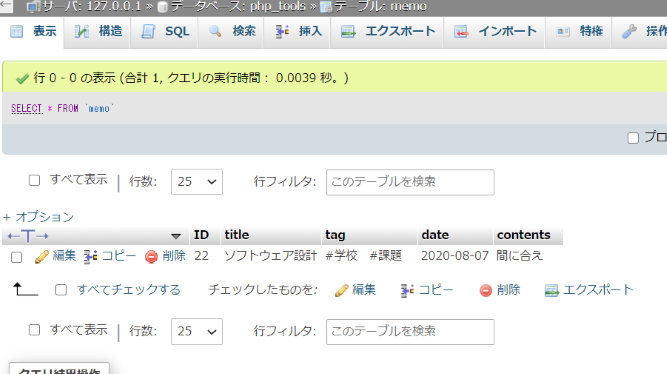
Task: Click 編集 in the checked-items bar
Action: (x=364, y=290)
